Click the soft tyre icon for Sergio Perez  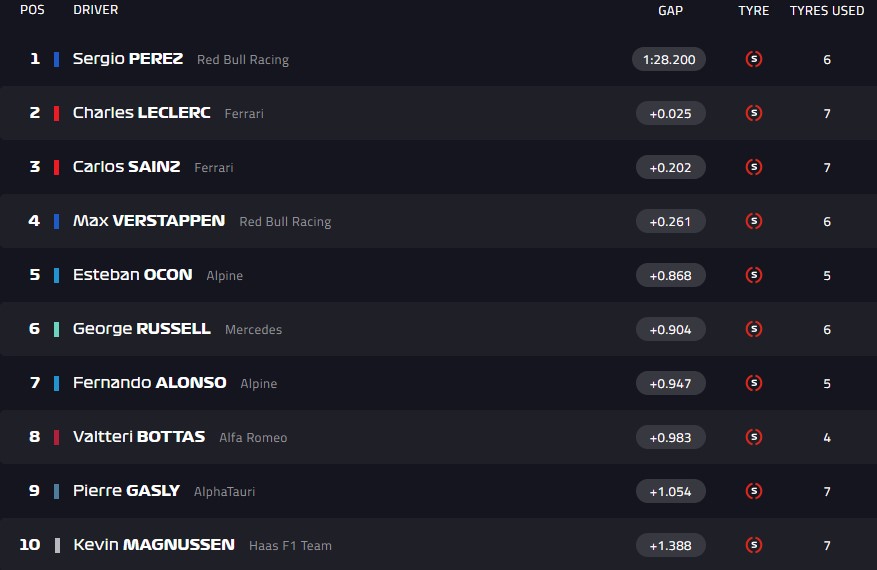click(754, 59)
